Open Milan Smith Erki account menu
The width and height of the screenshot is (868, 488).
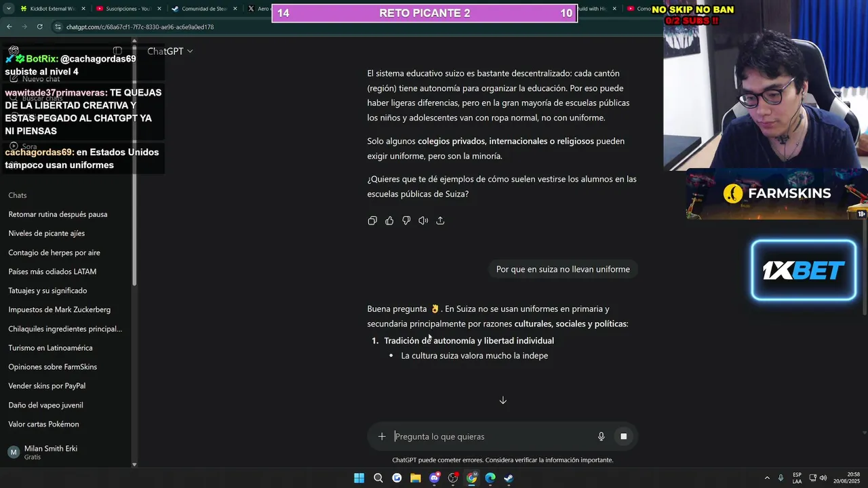pyautogui.click(x=66, y=452)
